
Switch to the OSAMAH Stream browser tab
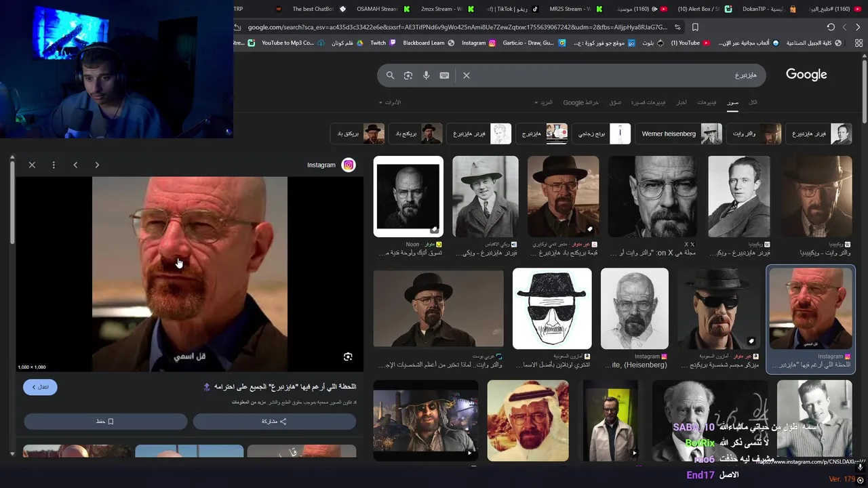coord(383,9)
